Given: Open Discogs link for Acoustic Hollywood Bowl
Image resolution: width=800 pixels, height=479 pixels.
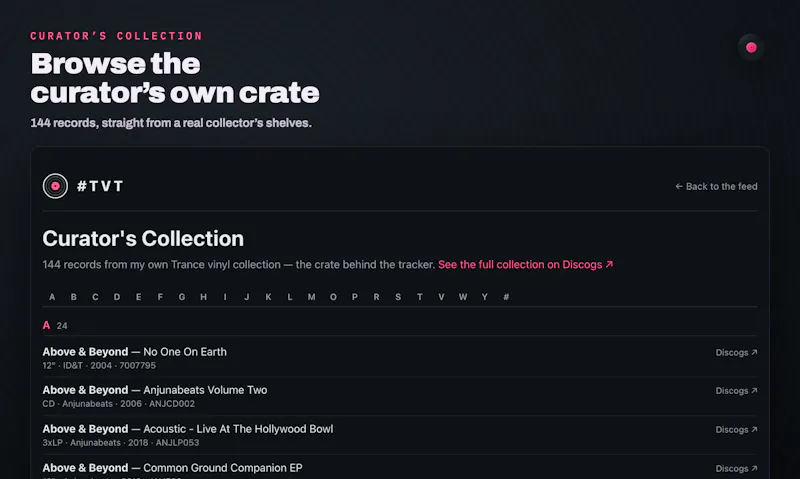Looking at the screenshot, I should (x=736, y=430).
